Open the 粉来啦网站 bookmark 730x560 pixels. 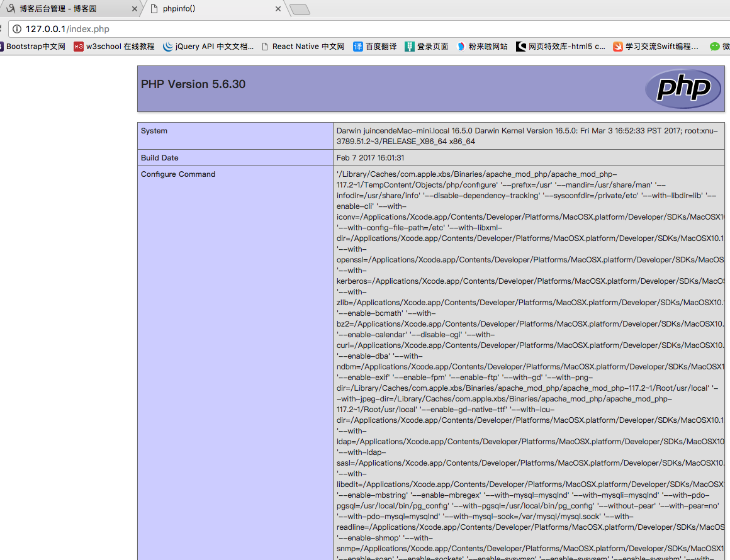482,47
